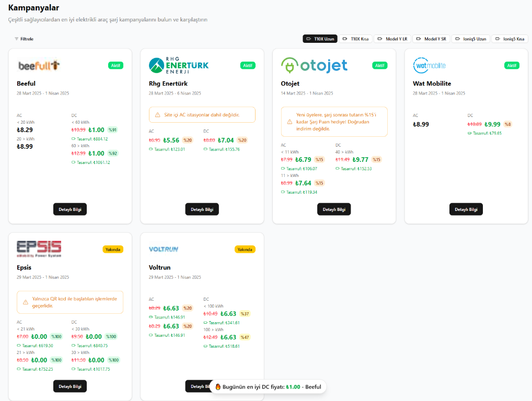Click the warning icon in Rhg Enertürk notice
This screenshot has width=532, height=401.
158,114
